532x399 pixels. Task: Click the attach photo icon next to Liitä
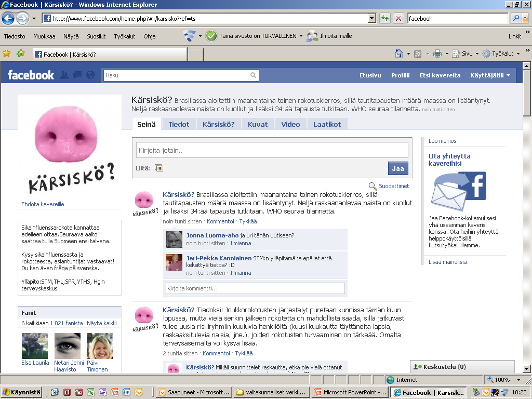pyautogui.click(x=159, y=168)
